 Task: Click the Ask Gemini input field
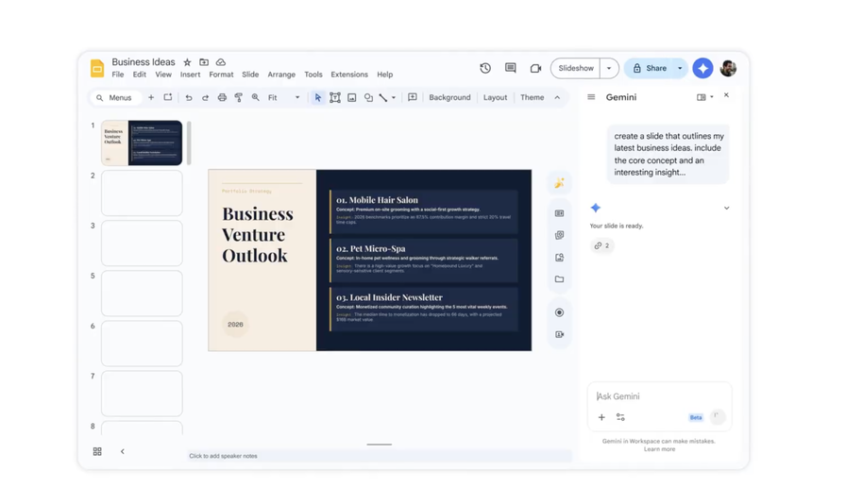pyautogui.click(x=651, y=396)
